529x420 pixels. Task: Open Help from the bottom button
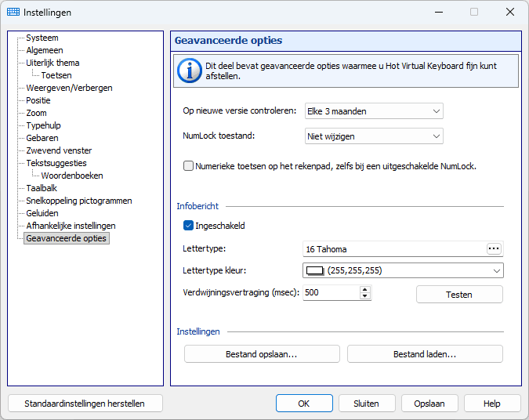492,404
